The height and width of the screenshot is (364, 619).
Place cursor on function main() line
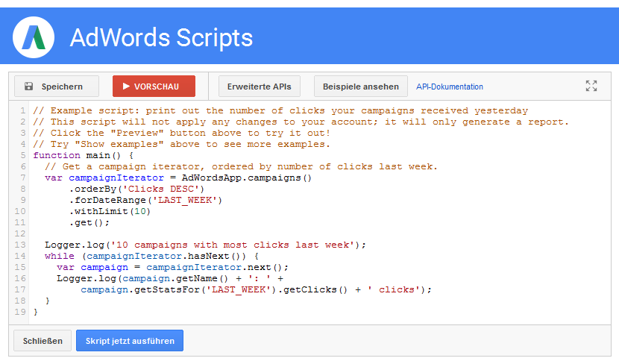click(x=82, y=155)
